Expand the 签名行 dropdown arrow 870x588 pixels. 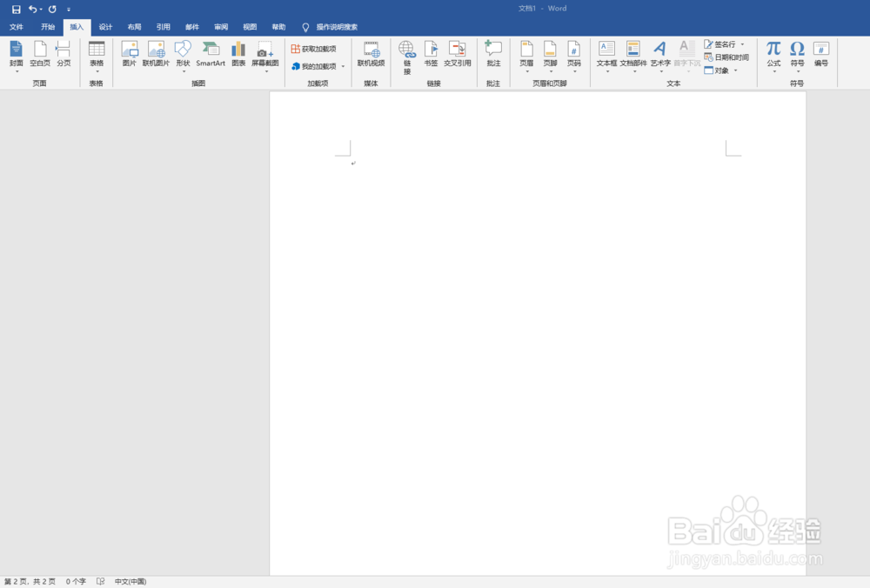click(x=742, y=44)
